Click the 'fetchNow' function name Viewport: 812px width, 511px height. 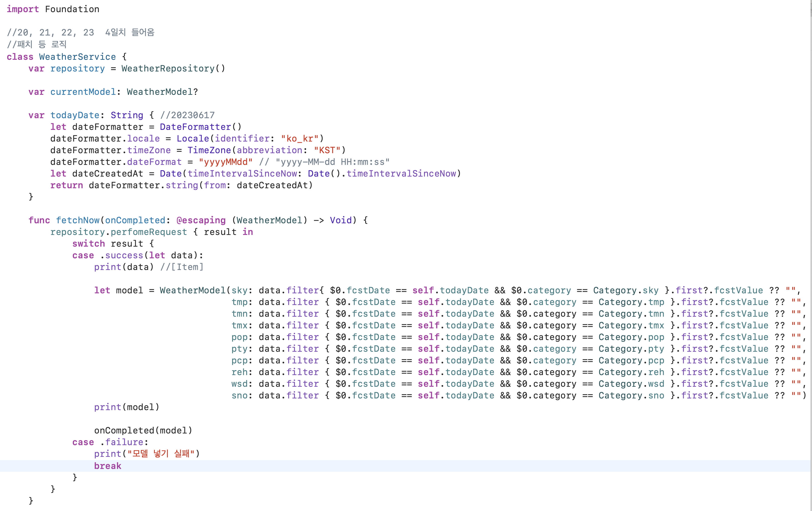coord(78,220)
